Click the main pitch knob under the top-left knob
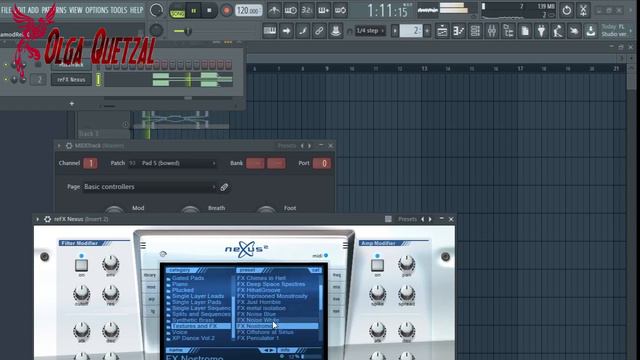 [x=156, y=30]
